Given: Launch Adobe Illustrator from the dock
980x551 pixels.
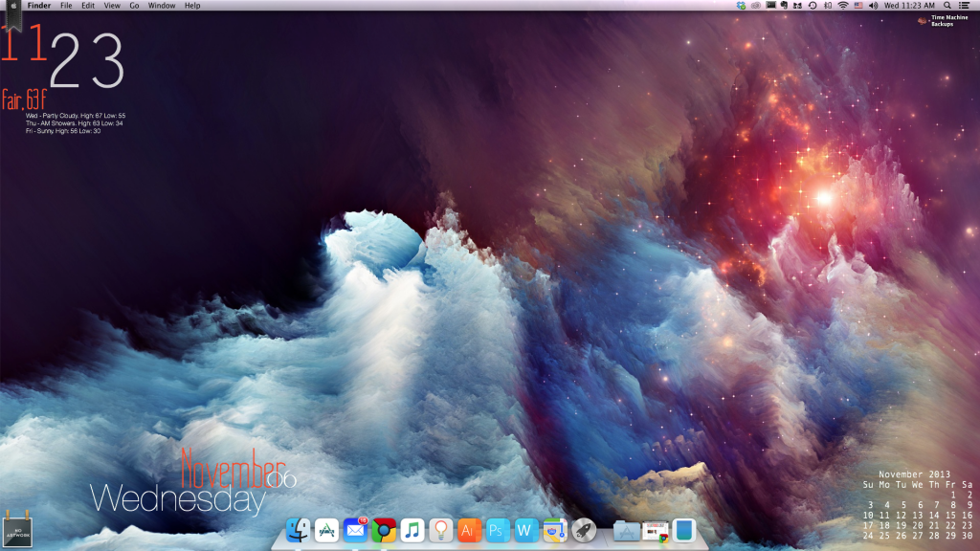Looking at the screenshot, I should 469,530.
